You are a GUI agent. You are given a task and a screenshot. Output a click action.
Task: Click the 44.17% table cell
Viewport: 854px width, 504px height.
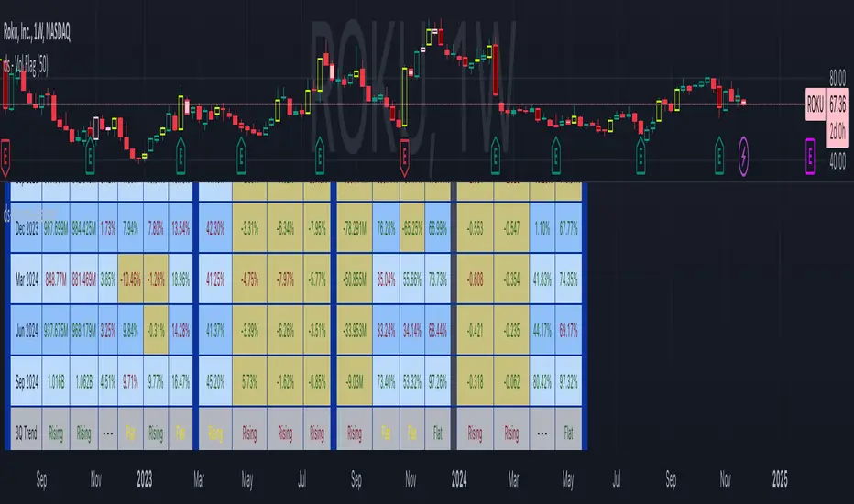(x=542, y=330)
